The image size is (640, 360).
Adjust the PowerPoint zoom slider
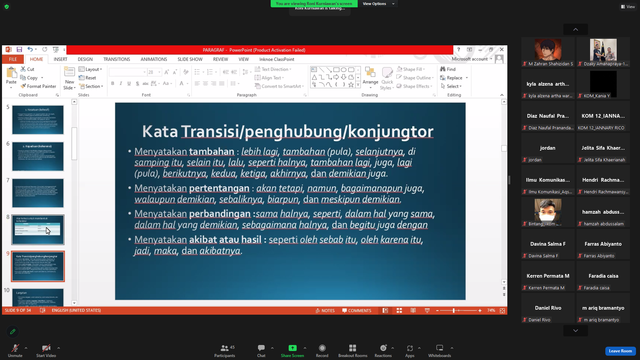[453, 311]
